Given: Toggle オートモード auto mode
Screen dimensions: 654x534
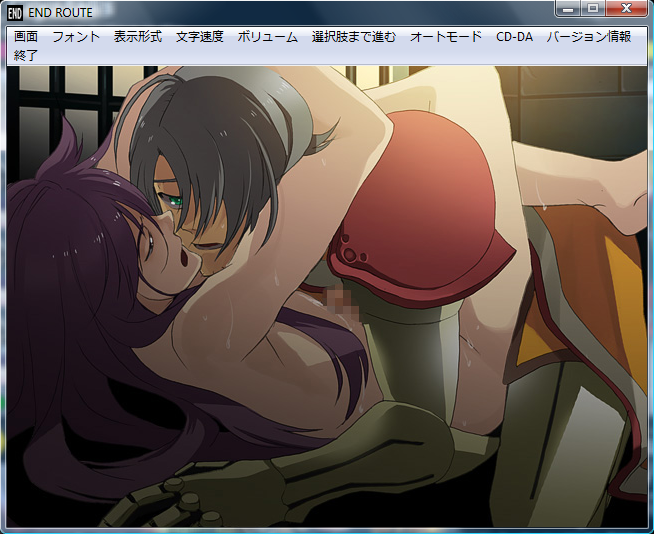Looking at the screenshot, I should click(446, 37).
